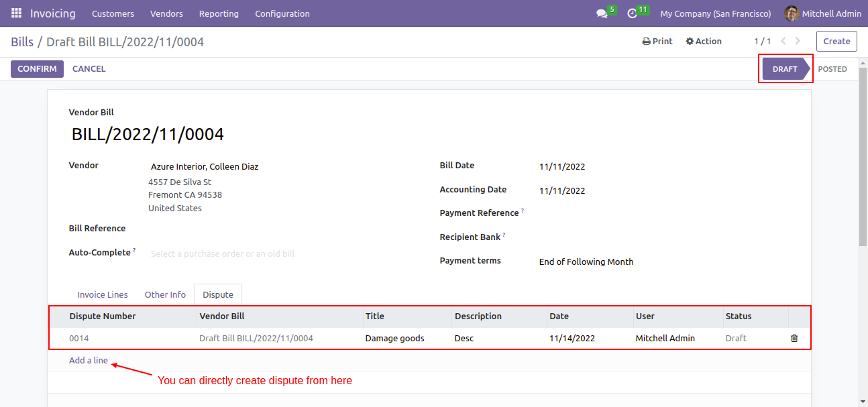Click the Recipient Bank help tooltip
The height and width of the screenshot is (407, 868).
tap(504, 235)
